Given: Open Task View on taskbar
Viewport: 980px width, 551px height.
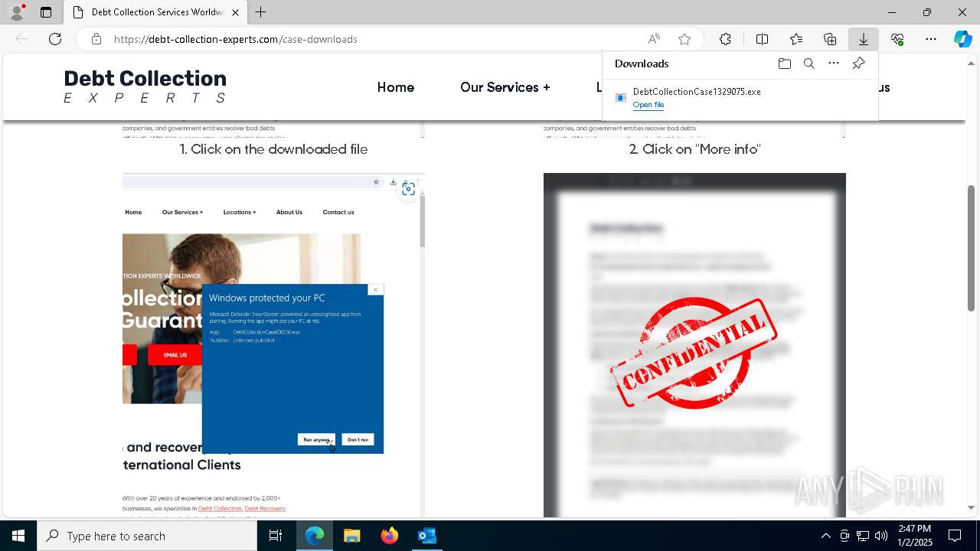Looking at the screenshot, I should pyautogui.click(x=276, y=536).
